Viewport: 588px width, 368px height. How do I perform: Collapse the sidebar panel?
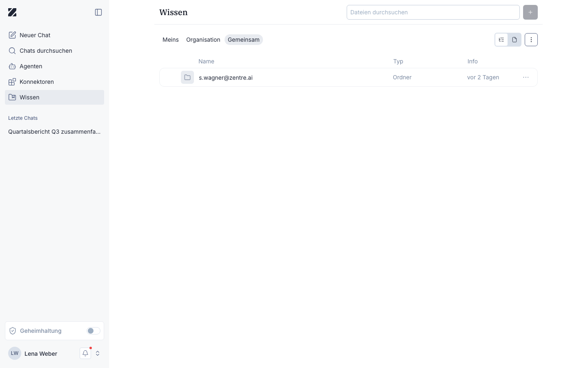click(x=98, y=12)
